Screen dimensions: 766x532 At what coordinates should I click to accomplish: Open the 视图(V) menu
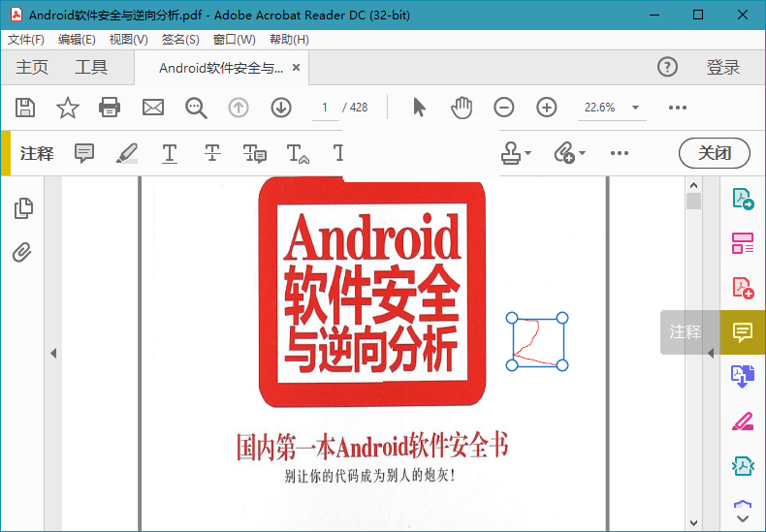[128, 40]
